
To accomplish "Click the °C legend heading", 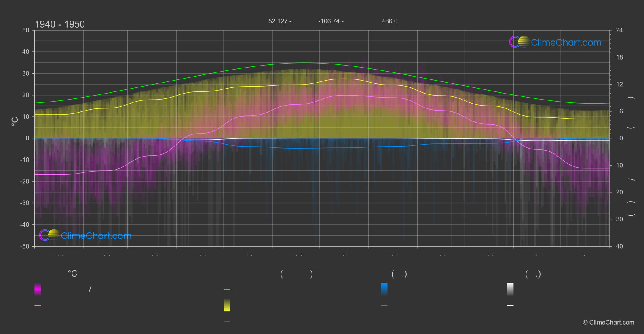I will click(72, 274).
